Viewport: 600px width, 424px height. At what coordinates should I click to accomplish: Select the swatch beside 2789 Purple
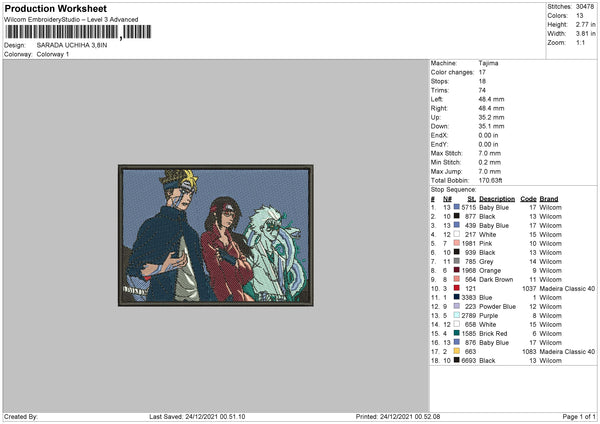point(457,315)
